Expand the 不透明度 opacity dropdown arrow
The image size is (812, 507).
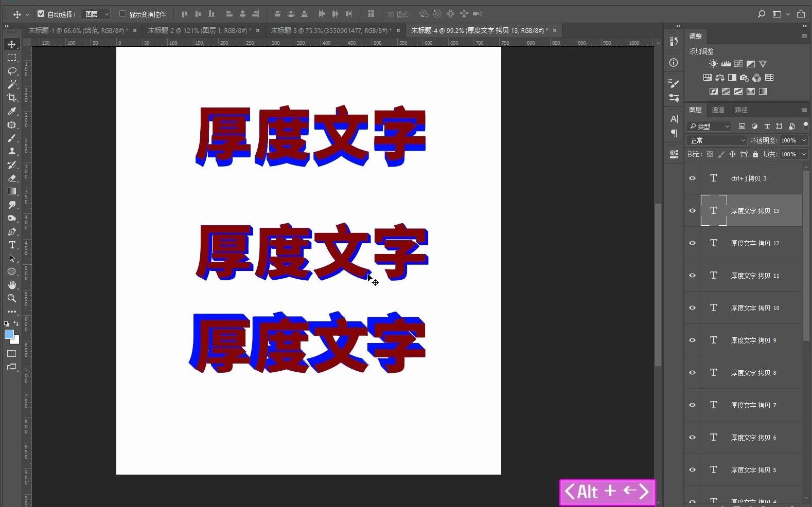[x=804, y=140]
